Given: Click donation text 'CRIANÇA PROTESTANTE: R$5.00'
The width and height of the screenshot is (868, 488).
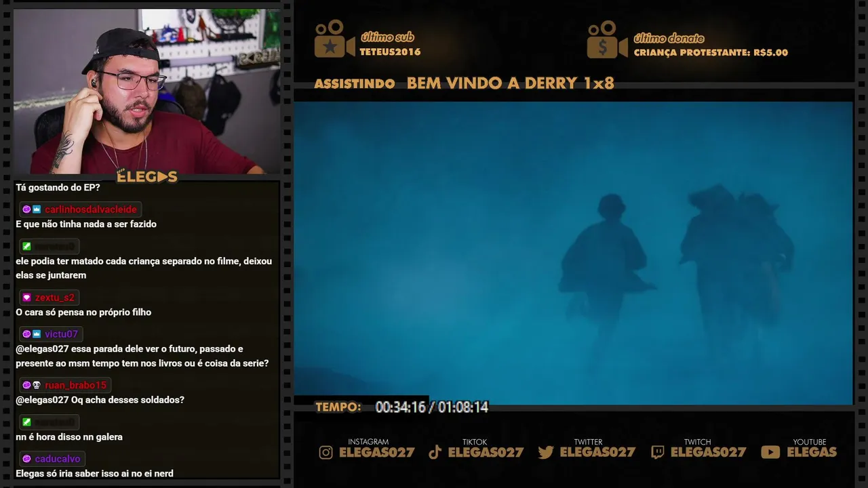Looking at the screenshot, I should (711, 52).
